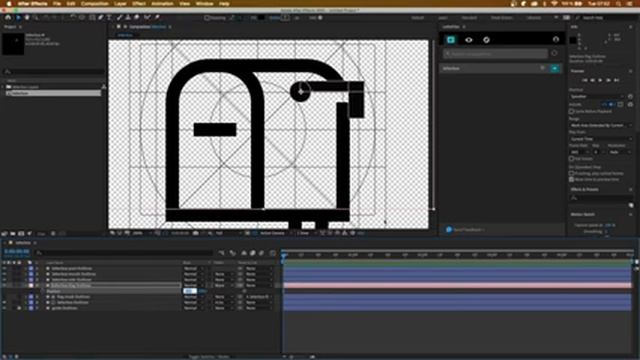Open the Resolution Auto dropdown in Preview
Screen dimensions: 640x360
tap(619, 152)
